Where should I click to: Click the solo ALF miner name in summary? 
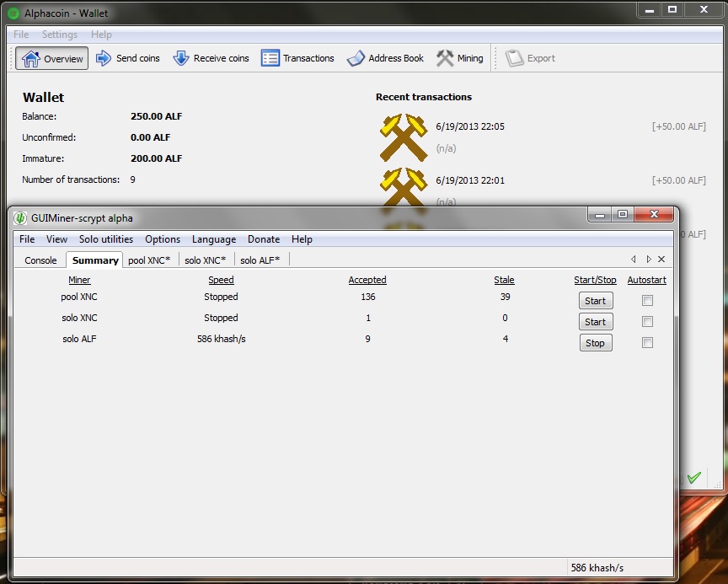(79, 339)
